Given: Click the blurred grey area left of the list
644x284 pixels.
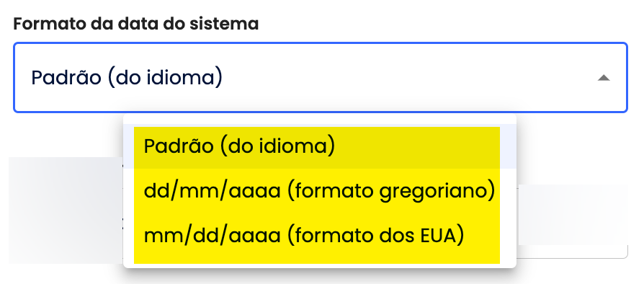Looking at the screenshot, I should 66,210.
